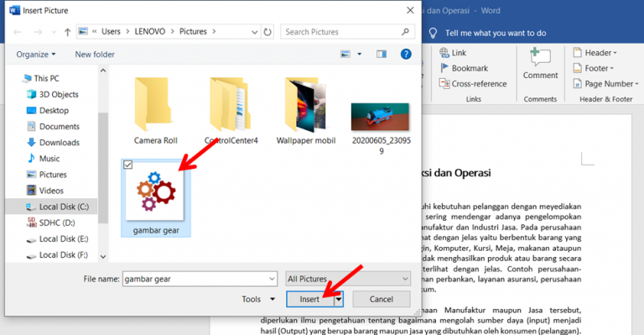
Task: Open the blue Help icon
Action: click(406, 54)
